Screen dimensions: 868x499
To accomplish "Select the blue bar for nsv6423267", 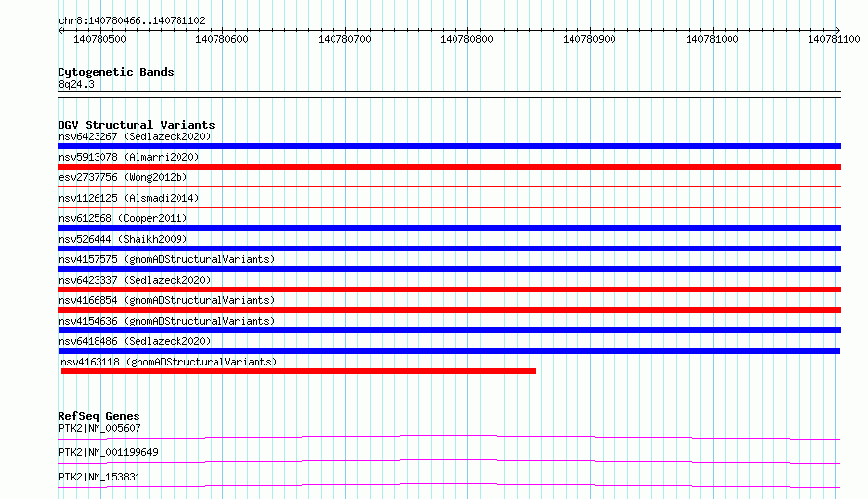I will (449, 146).
